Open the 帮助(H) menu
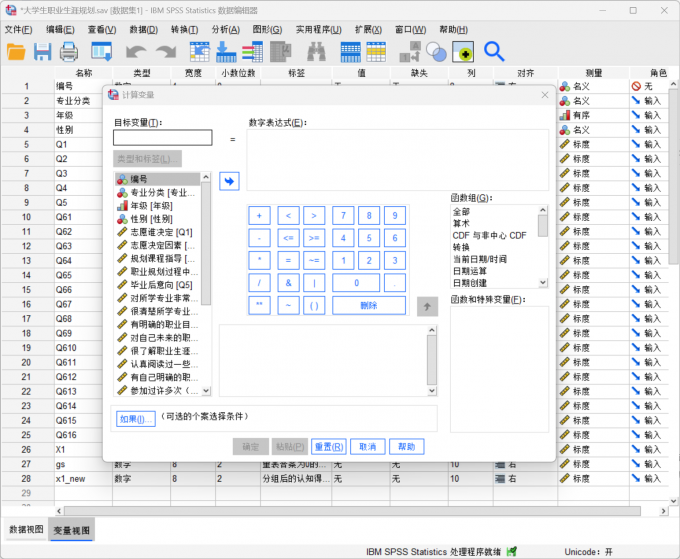 (453, 29)
